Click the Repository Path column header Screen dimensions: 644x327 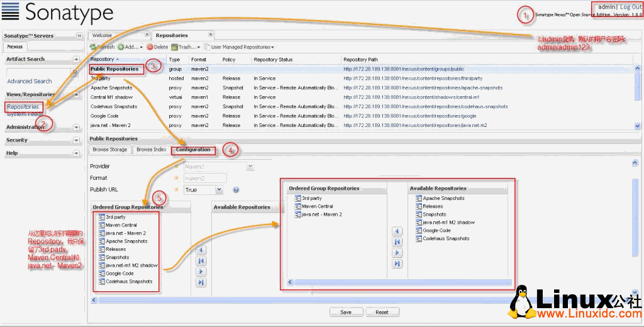click(x=487, y=60)
